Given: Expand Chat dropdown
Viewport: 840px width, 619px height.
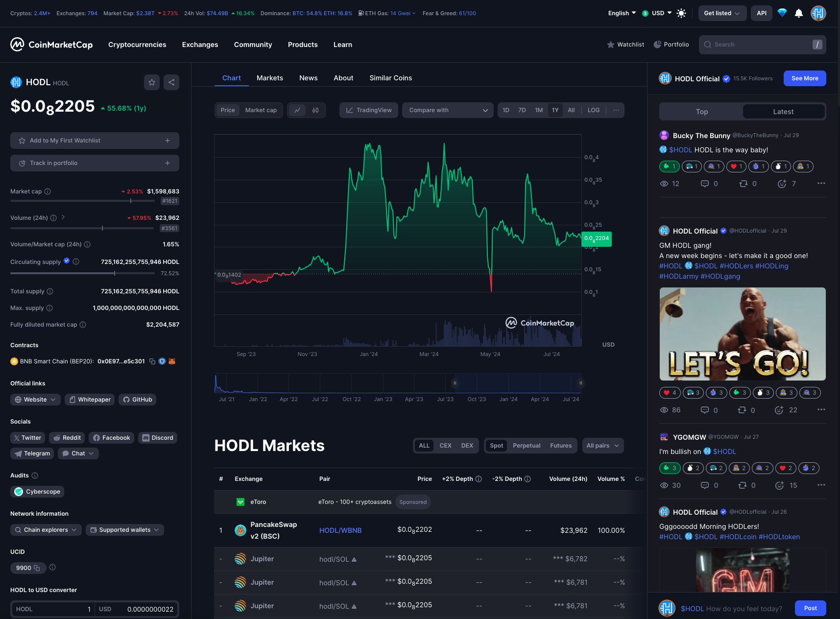Looking at the screenshot, I should 78,453.
